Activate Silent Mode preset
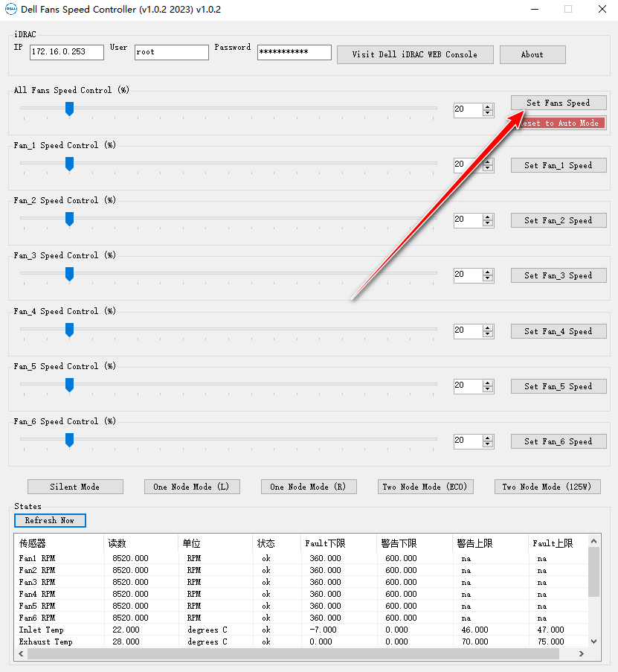Viewport: 618px width, 672px height. (75, 487)
